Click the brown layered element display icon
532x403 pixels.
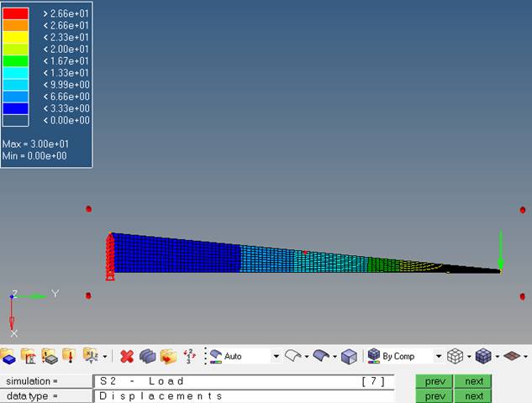512,356
